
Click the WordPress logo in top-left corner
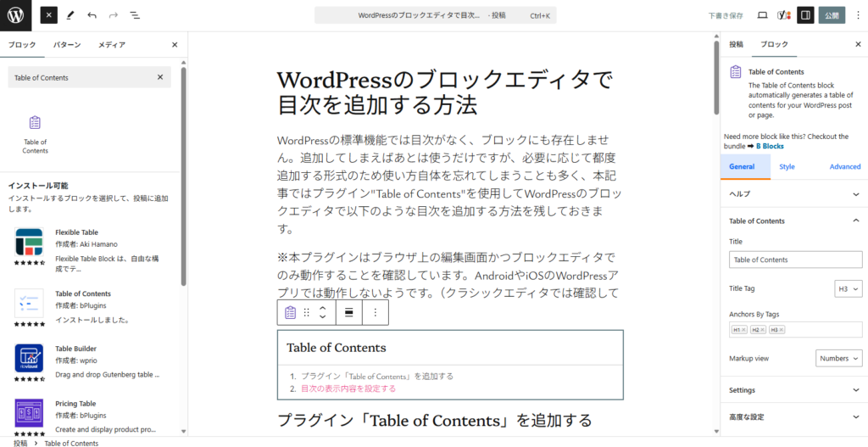pos(16,15)
